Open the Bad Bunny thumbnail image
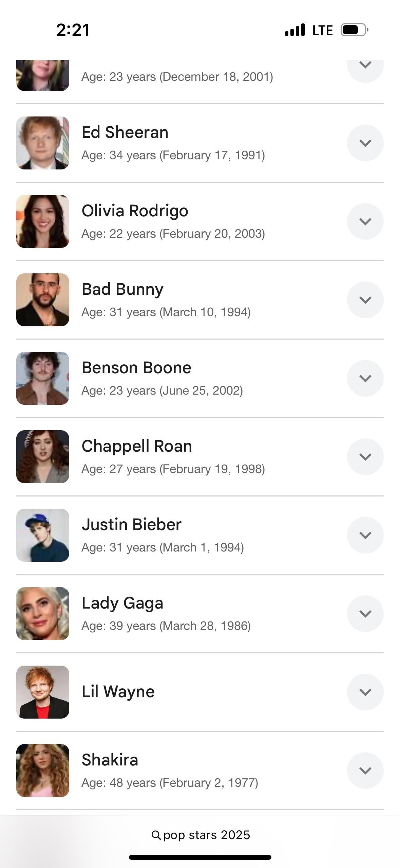The image size is (400, 868). [x=43, y=300]
